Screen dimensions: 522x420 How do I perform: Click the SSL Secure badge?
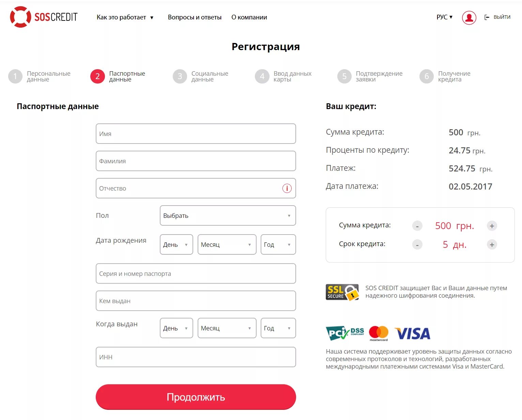coord(342,292)
